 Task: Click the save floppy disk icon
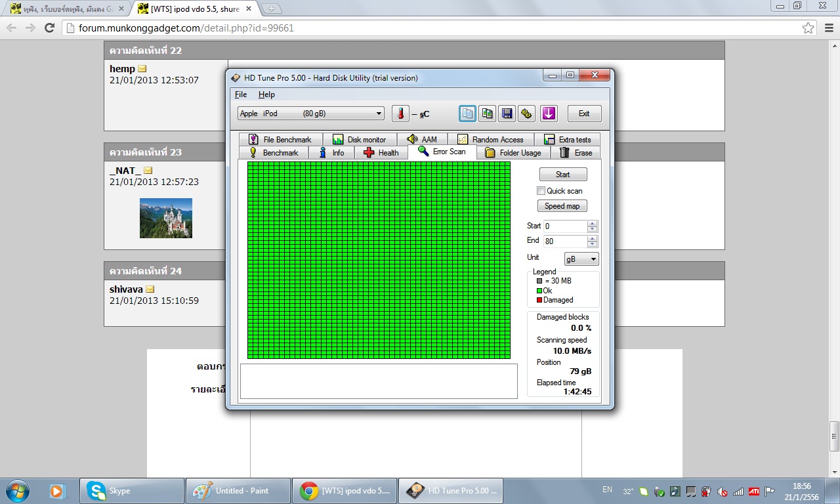[507, 114]
